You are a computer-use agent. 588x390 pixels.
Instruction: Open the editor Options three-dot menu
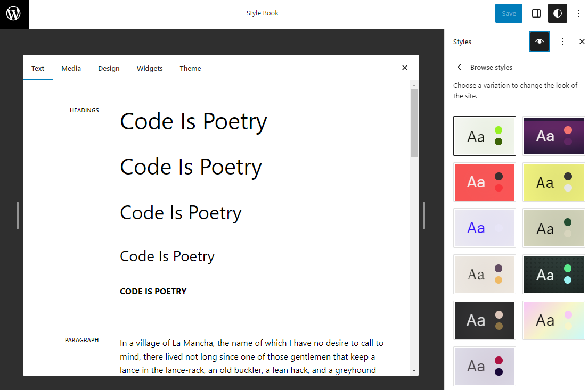(579, 13)
